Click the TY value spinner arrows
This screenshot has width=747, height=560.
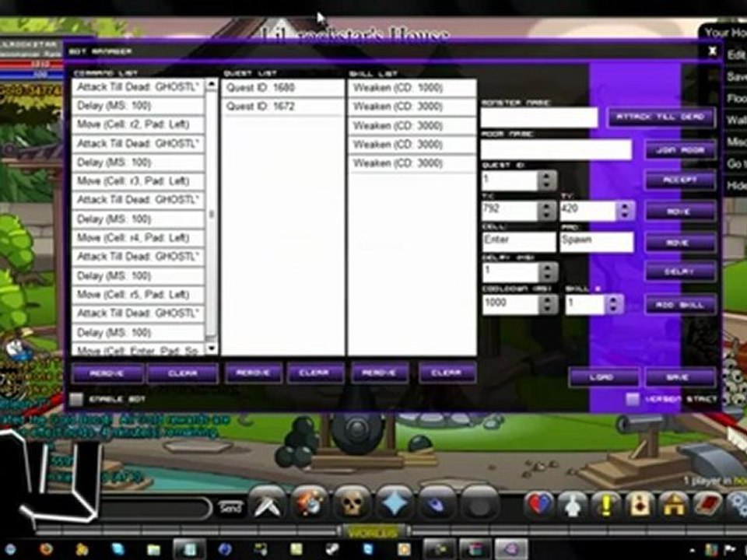point(625,211)
